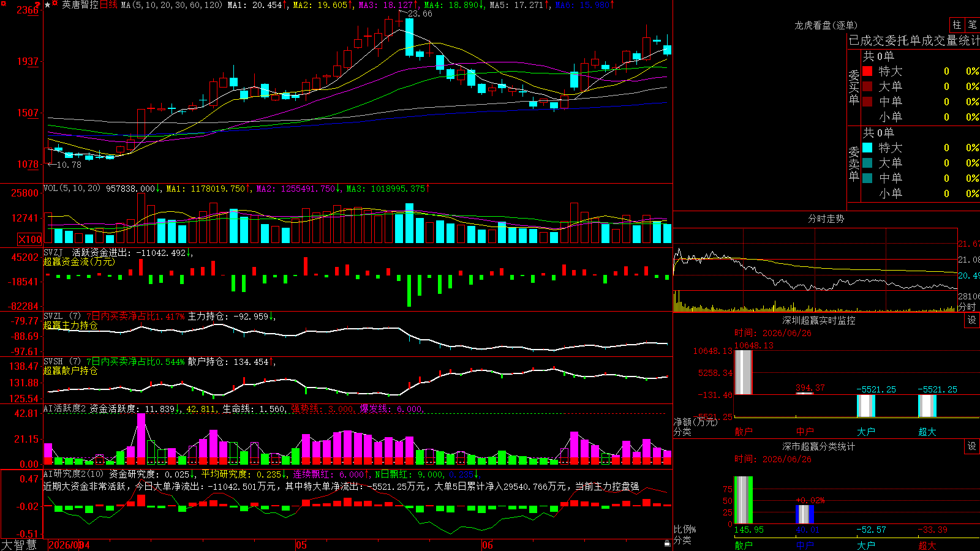The image size is (980, 551).
Task: Click the 2026/04 date marker on the timeline
Action: click(69, 545)
